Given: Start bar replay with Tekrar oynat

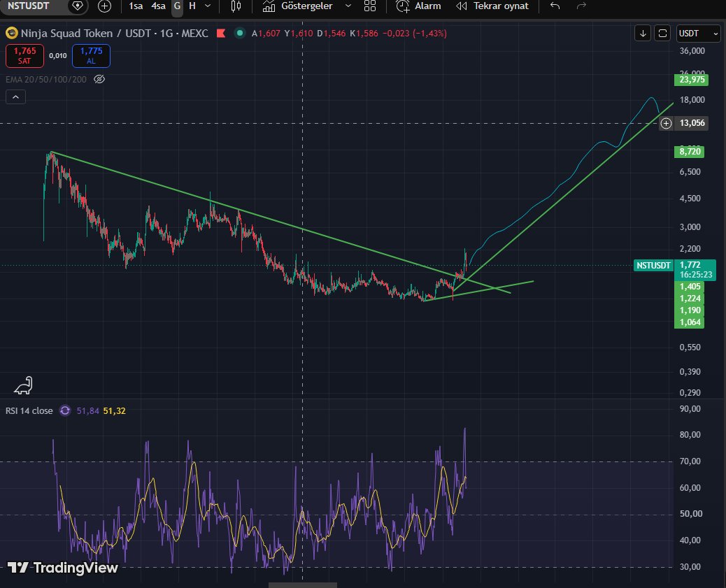Looking at the screenshot, I should [492, 6].
